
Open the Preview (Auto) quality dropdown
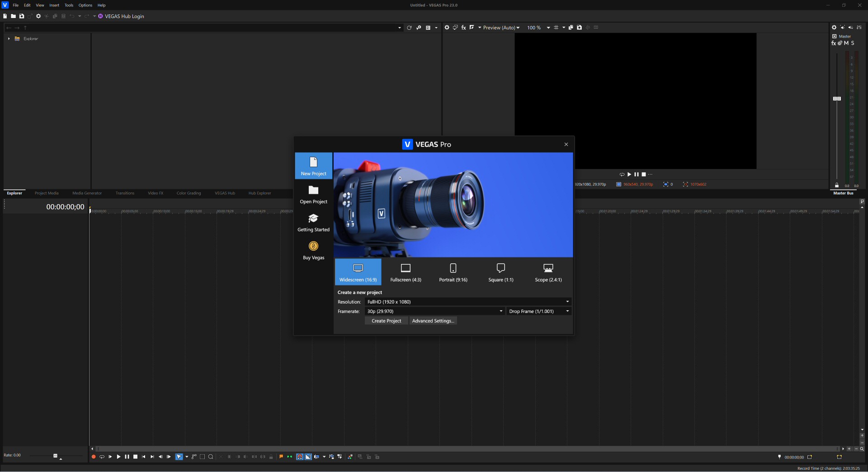(x=501, y=28)
